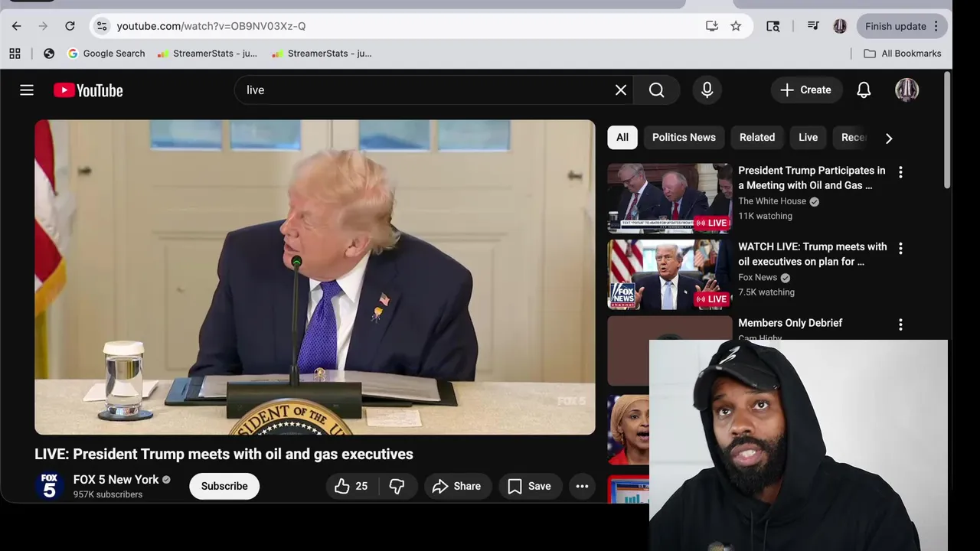Screen dimensions: 980x551
Task: Open The White House channel name
Action: [772, 201]
